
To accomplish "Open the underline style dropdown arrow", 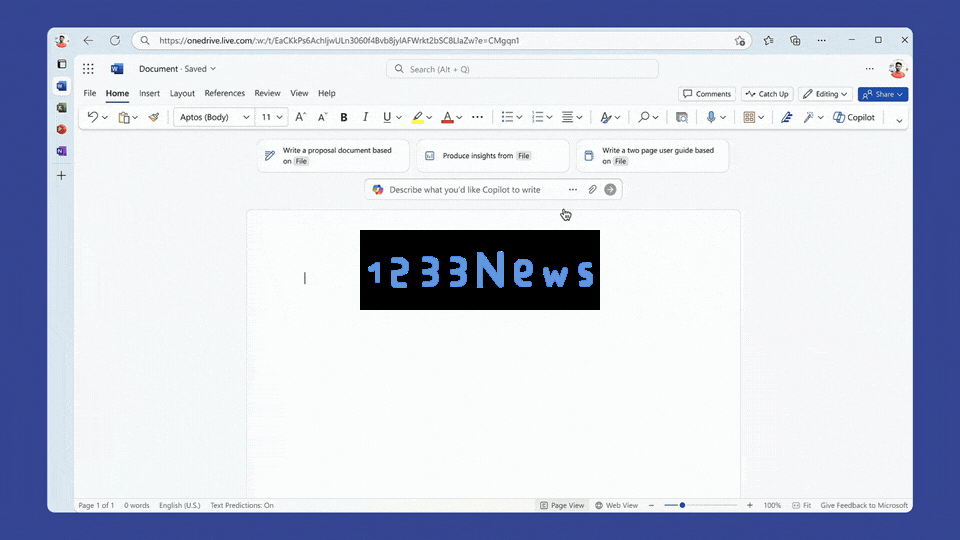I will (399, 118).
